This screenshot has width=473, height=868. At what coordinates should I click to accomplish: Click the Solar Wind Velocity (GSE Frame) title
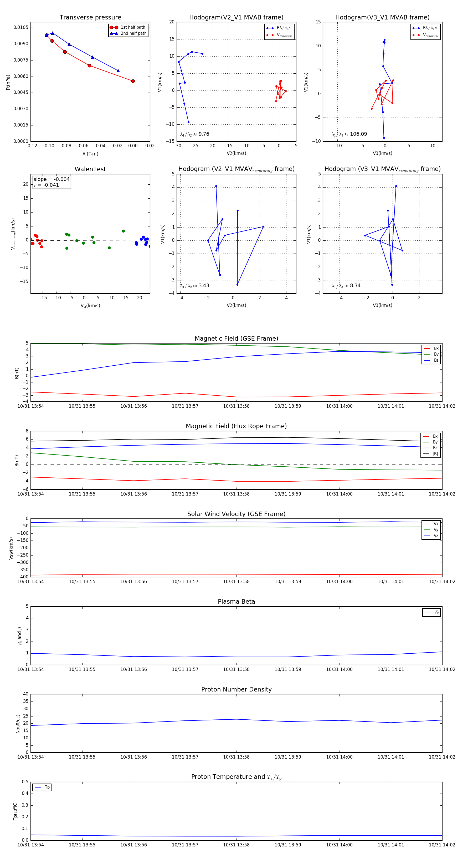(x=236, y=514)
